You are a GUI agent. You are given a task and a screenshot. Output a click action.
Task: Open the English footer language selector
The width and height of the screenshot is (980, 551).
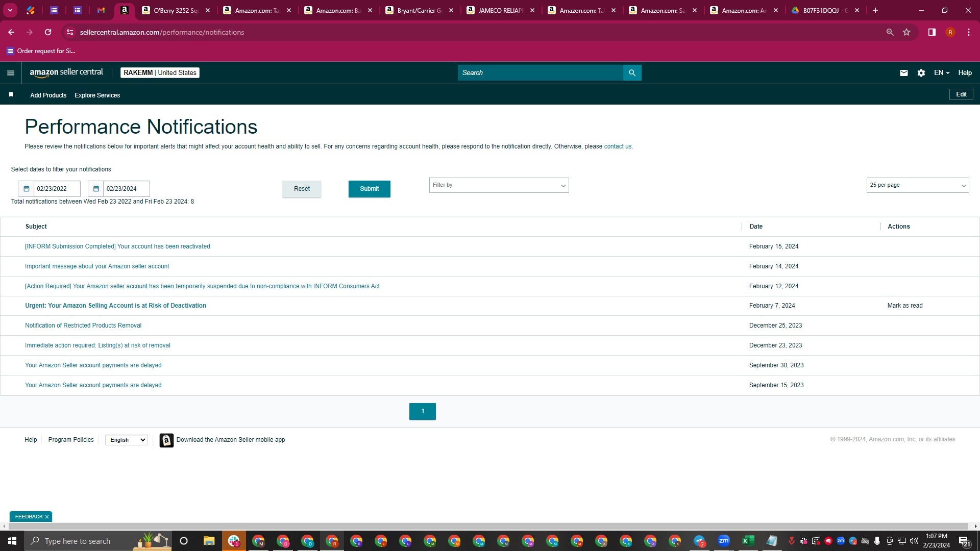coord(126,440)
